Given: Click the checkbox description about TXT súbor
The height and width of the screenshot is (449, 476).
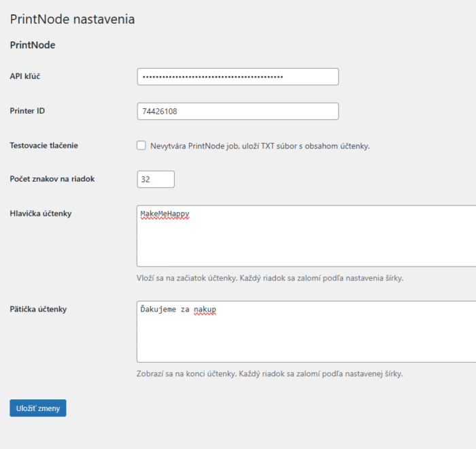Looking at the screenshot, I should point(260,146).
